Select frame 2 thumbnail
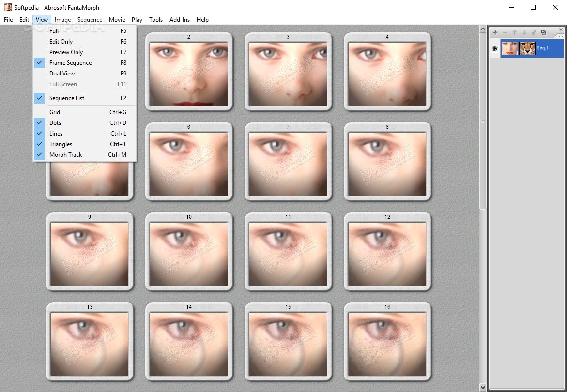 point(189,72)
